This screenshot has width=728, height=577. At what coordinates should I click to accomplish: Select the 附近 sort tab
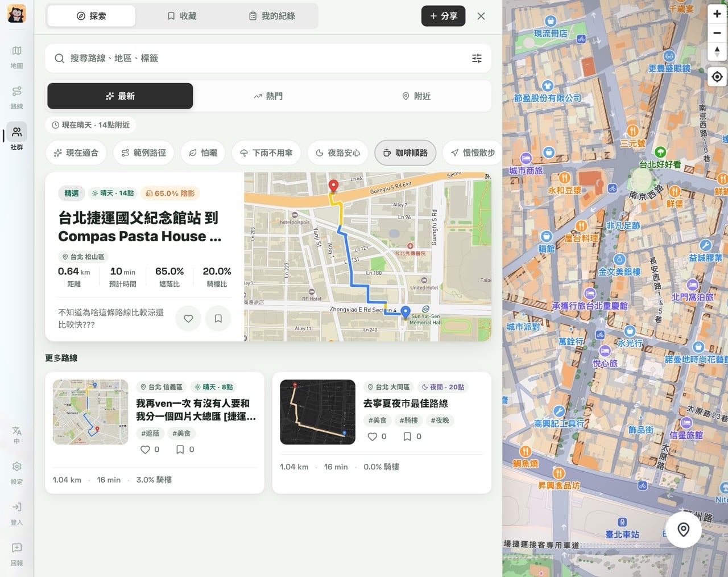[x=416, y=96]
